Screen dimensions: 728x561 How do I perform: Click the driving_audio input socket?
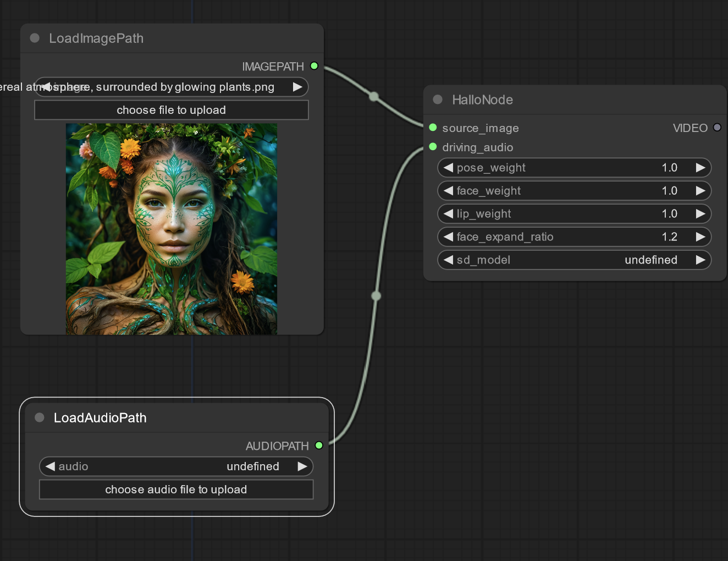pos(433,147)
